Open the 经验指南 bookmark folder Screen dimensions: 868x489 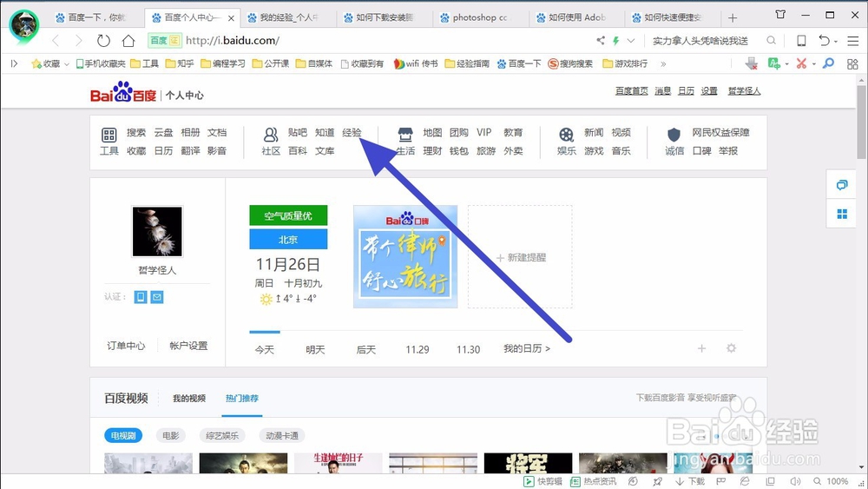point(468,63)
